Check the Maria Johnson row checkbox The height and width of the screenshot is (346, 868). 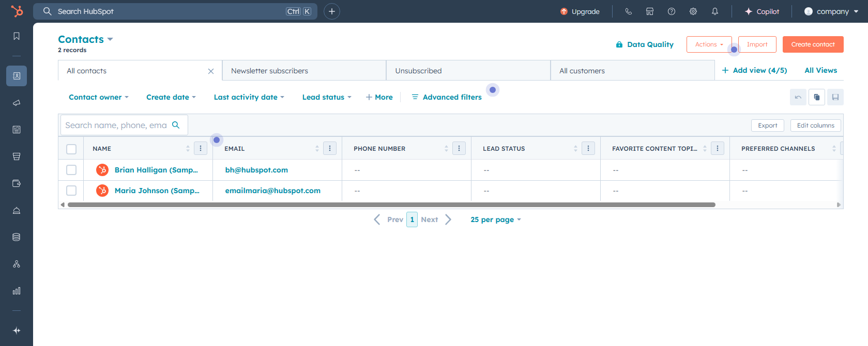[71, 191]
